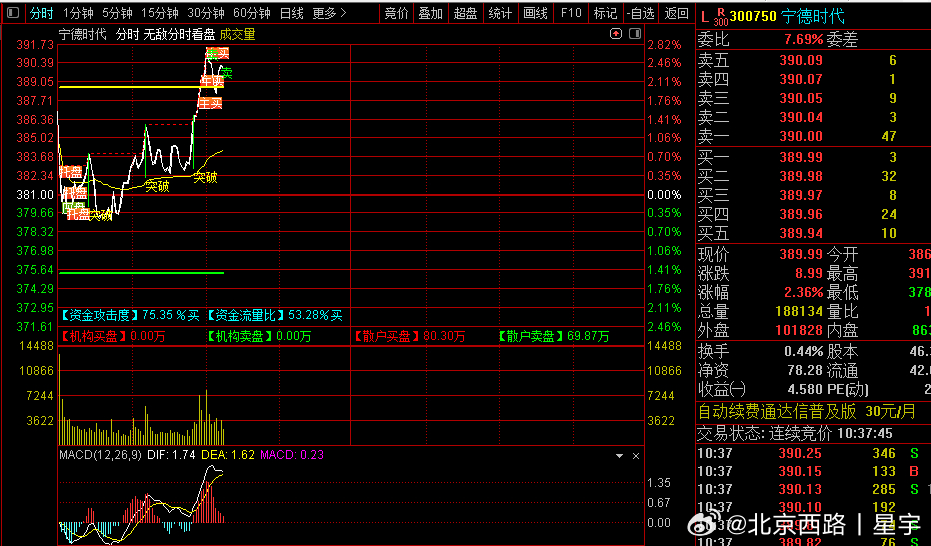
Task: Click the 资金流量比 53.28% indicator text
Action: (x=274, y=315)
